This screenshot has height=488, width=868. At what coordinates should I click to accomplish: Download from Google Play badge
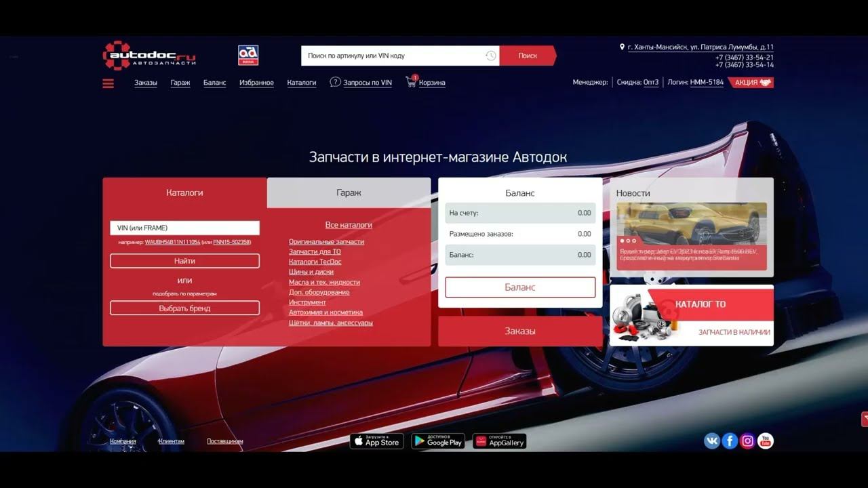pos(438,441)
